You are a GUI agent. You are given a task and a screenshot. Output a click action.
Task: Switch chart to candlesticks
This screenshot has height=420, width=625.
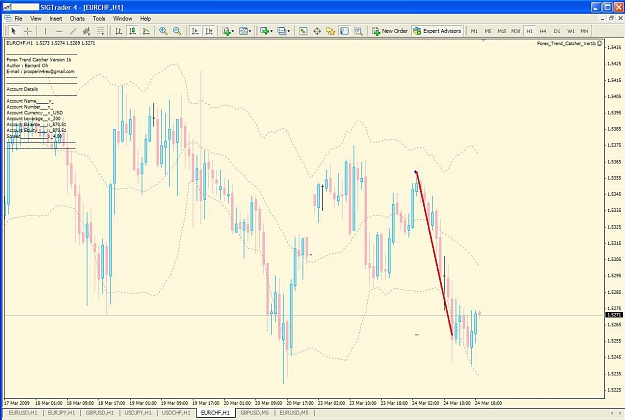coord(132,31)
